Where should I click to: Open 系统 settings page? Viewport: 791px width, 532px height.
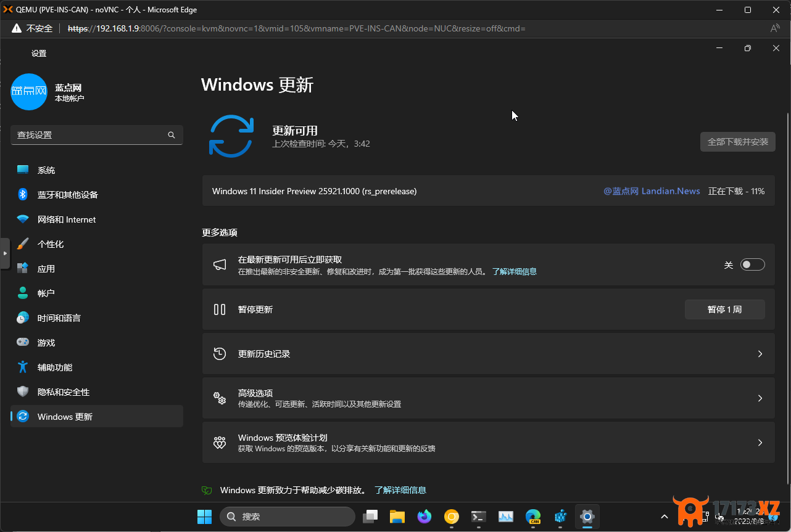[97, 170]
